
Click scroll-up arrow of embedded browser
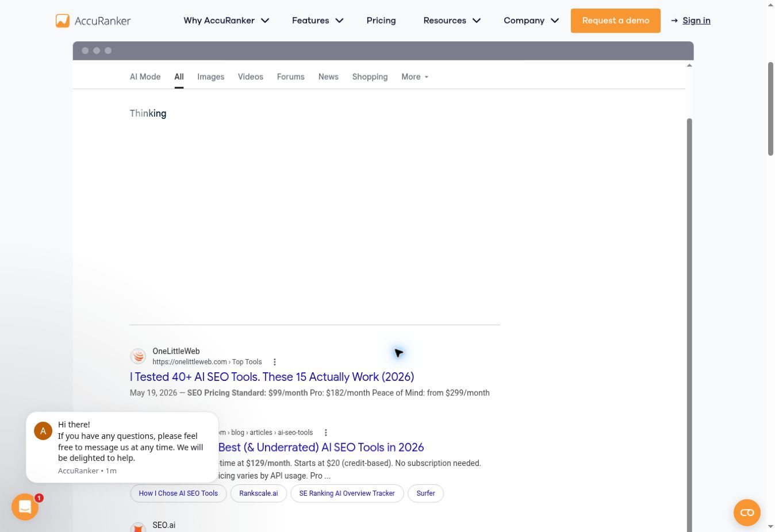tap(689, 65)
